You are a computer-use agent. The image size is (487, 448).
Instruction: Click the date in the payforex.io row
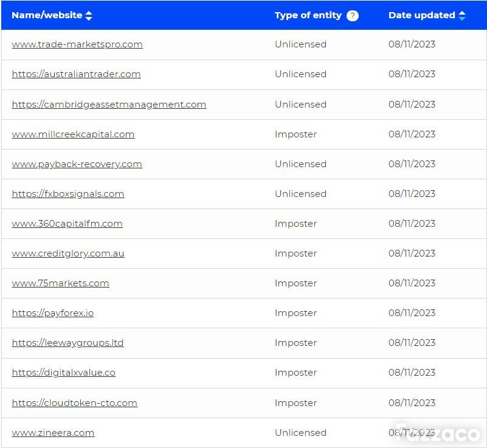412,313
